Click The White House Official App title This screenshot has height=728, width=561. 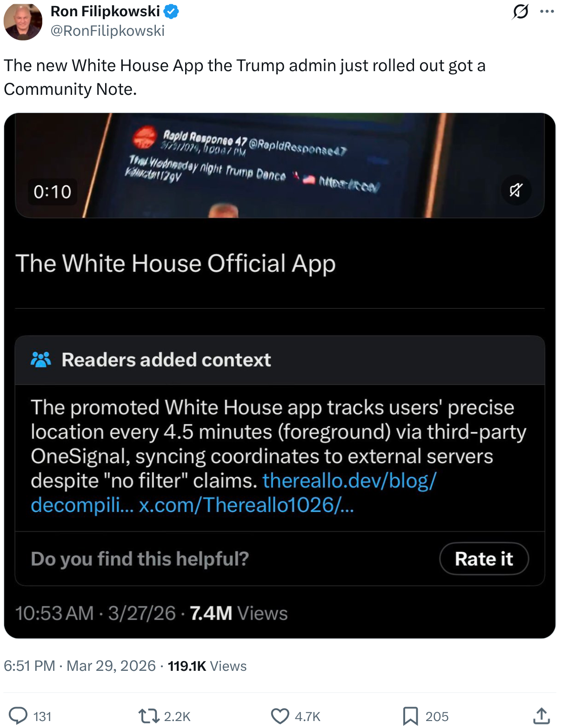coord(175,264)
